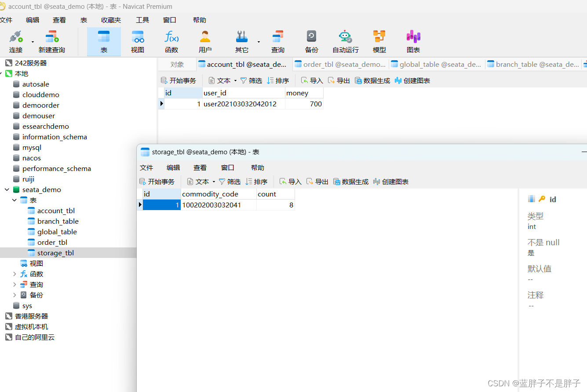Click the money cell value 700
Screen dimensions: 587x392
click(x=304, y=104)
